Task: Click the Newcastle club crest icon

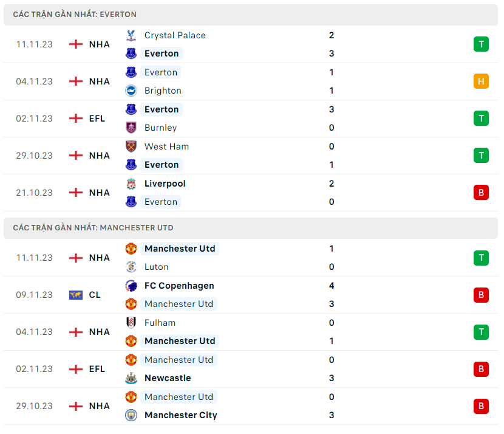Action: click(131, 378)
